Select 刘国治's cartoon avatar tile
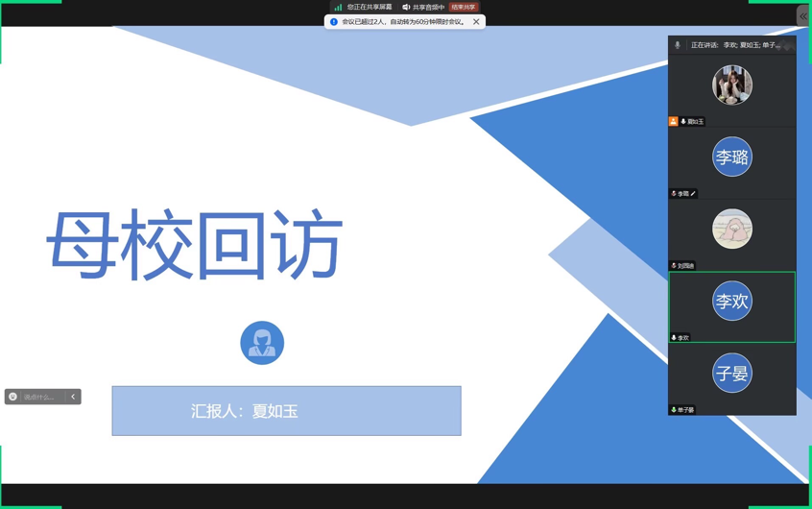The height and width of the screenshot is (509, 812). 731,230
